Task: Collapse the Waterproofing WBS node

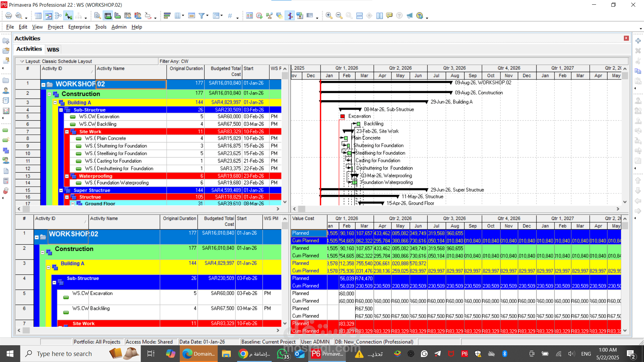Action: [67, 176]
